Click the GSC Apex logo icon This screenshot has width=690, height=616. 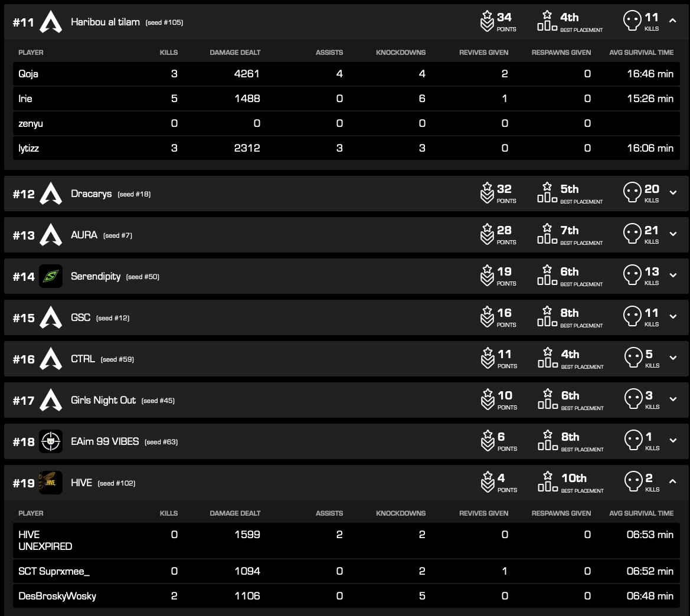point(51,317)
